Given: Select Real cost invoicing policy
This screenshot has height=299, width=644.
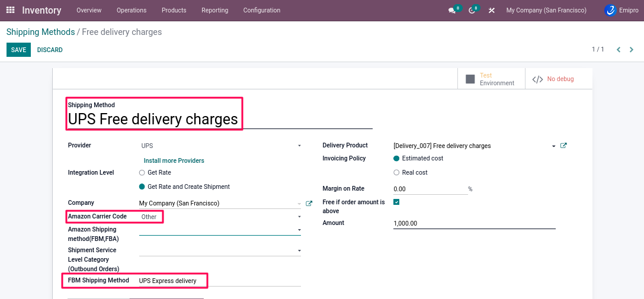Looking at the screenshot, I should [x=396, y=173].
